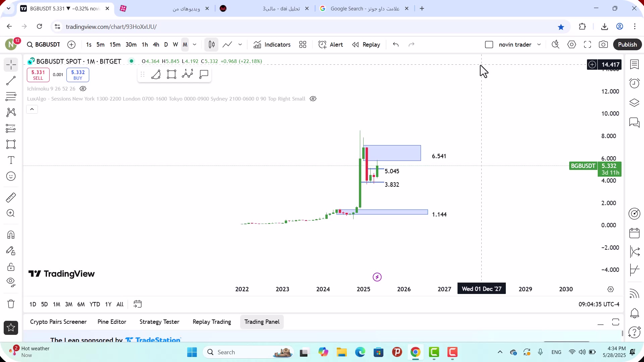Select the ruler measure tool
Image resolution: width=644 pixels, height=362 pixels.
[x=11, y=197]
